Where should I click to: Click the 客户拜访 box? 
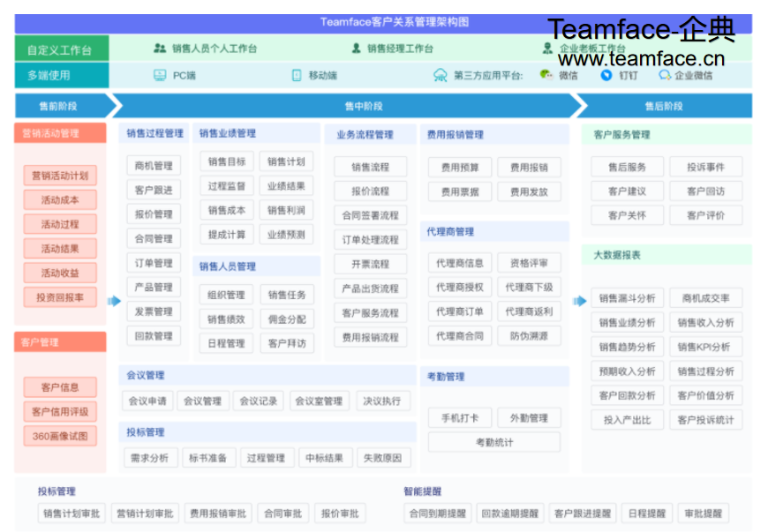287,343
